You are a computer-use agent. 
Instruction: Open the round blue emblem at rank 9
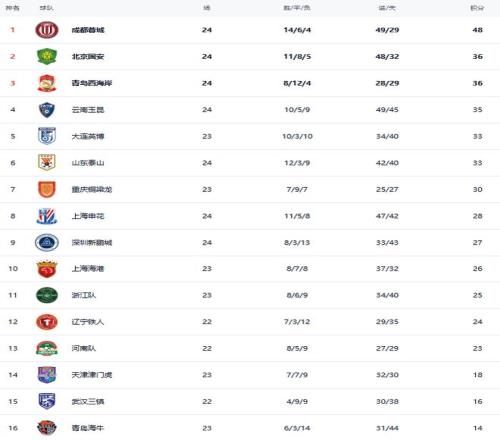coord(47,242)
